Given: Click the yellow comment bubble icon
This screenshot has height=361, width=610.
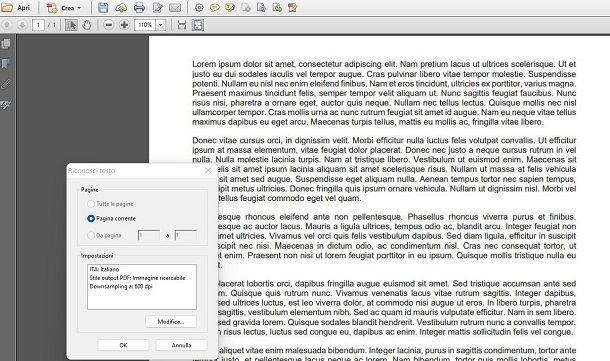Looking at the screenshot, I should click(x=214, y=7).
